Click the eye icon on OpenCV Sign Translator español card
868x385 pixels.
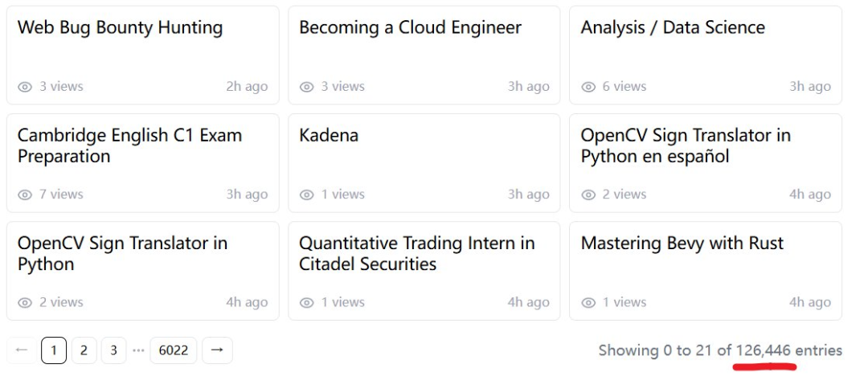[x=588, y=195]
